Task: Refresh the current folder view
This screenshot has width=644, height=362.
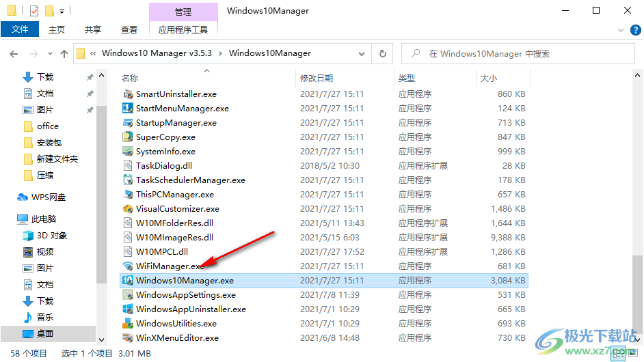Action: [x=382, y=54]
